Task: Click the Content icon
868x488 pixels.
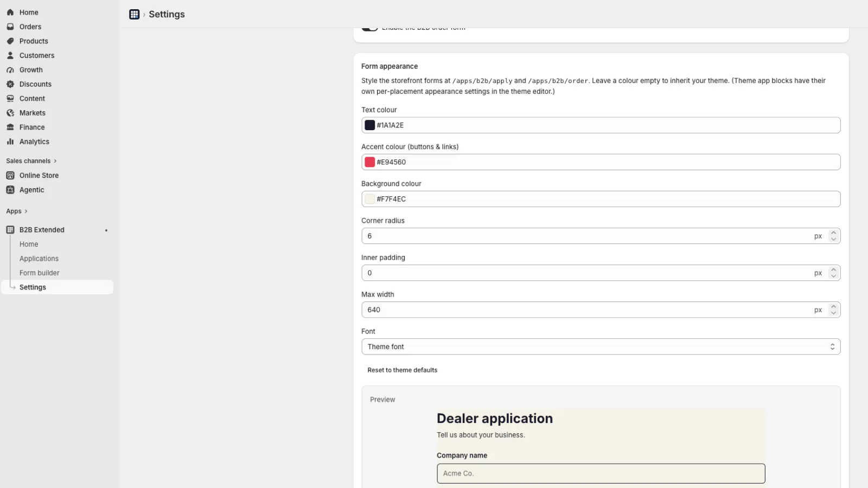Action: click(10, 99)
